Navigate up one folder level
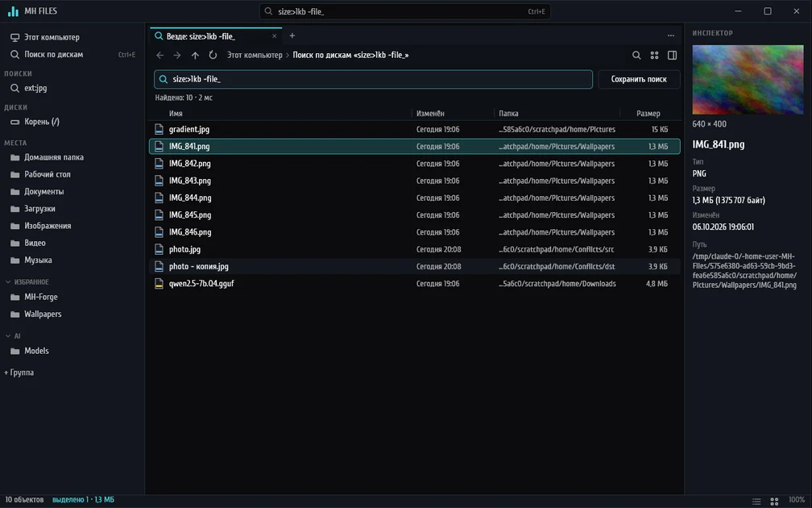Viewport: 812px width, 508px height. point(195,55)
